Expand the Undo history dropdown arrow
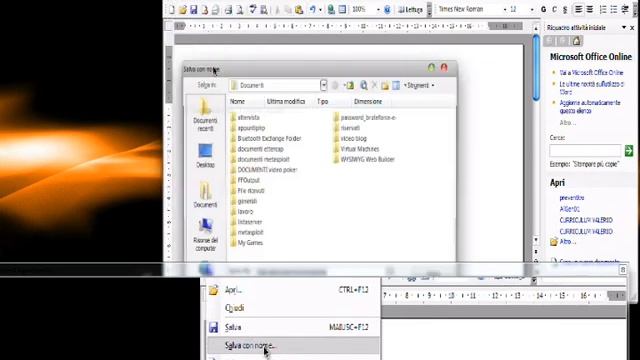The image size is (640, 360). coord(320,9)
